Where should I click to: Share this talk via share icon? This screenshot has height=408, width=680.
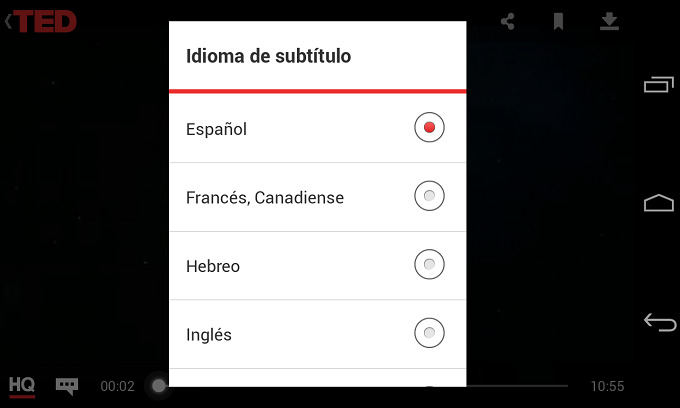508,21
